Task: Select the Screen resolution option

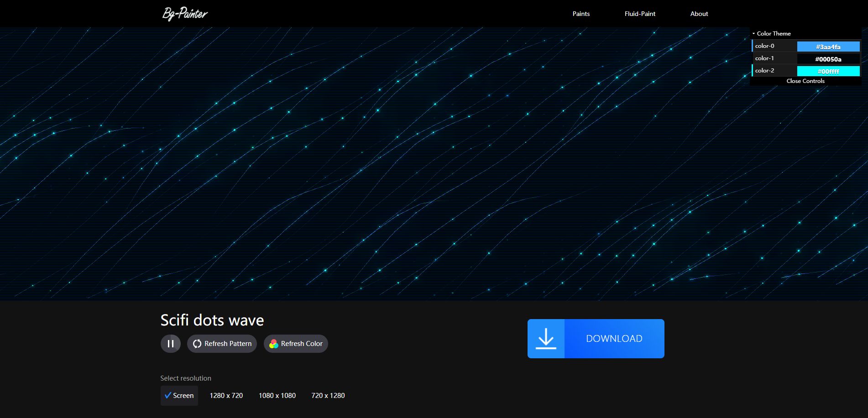Action: pos(179,396)
